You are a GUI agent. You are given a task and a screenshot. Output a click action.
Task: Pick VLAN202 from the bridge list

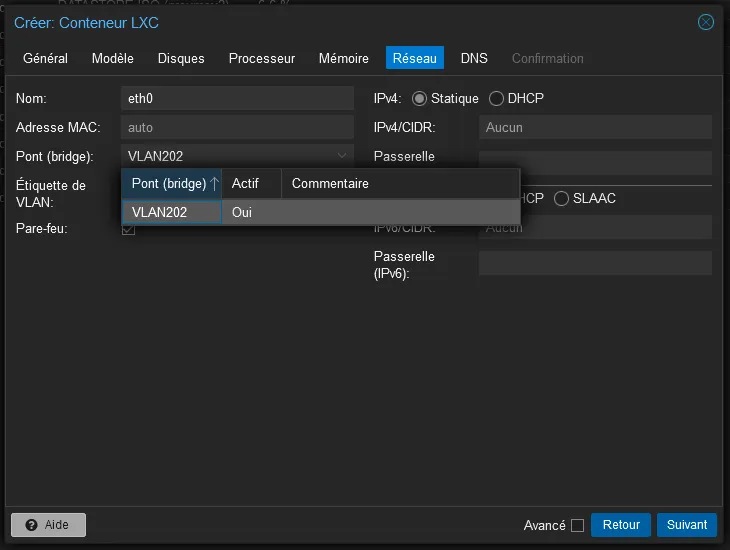160,212
